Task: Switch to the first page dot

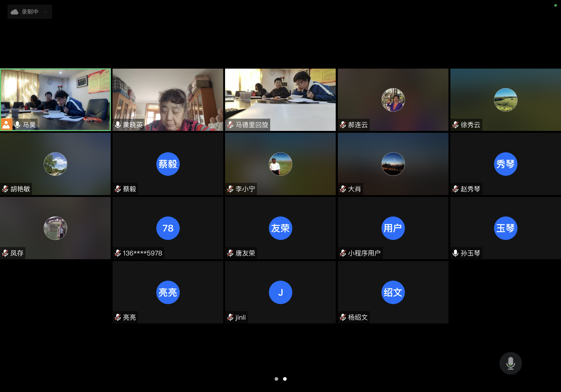Action: (276, 379)
